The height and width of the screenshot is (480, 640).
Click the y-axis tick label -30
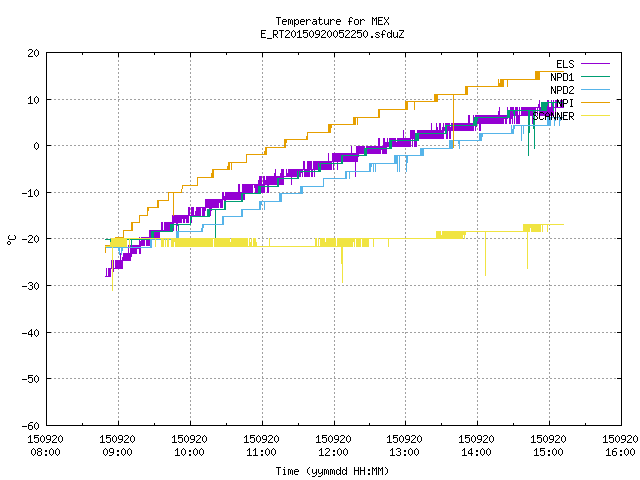click(31, 286)
